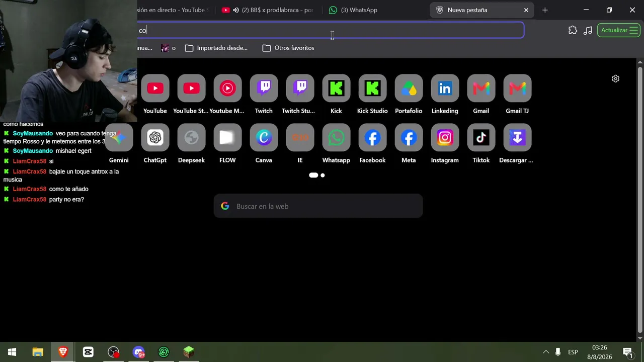
Task: Launch the Youtube M... music shortcut
Action: (x=227, y=88)
